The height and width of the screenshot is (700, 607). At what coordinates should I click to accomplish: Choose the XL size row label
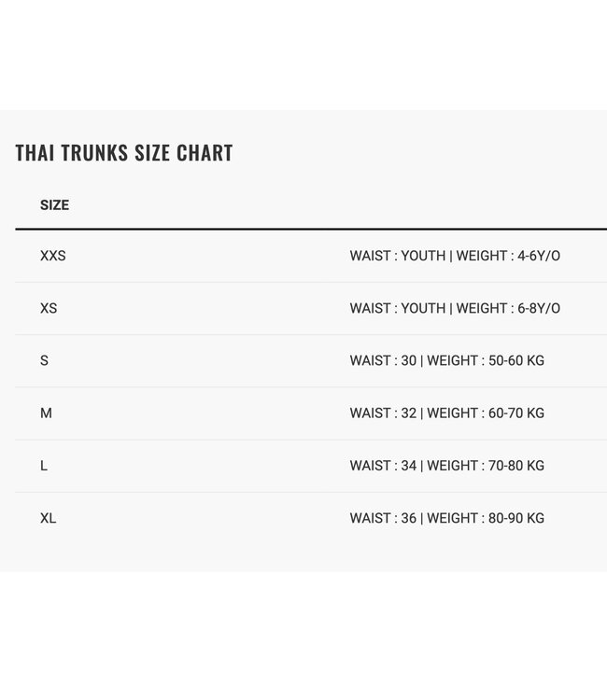click(49, 518)
